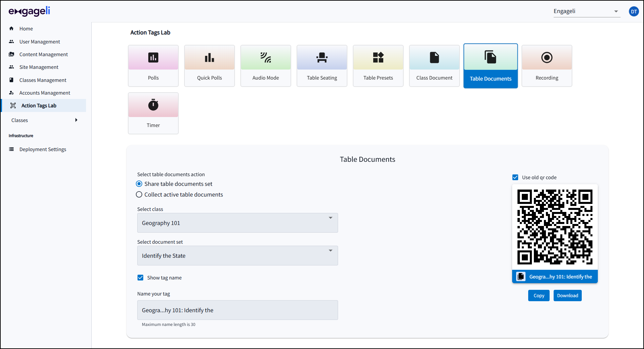Click the Action Tags Lab QR icon
The image size is (644, 349).
pos(13,106)
